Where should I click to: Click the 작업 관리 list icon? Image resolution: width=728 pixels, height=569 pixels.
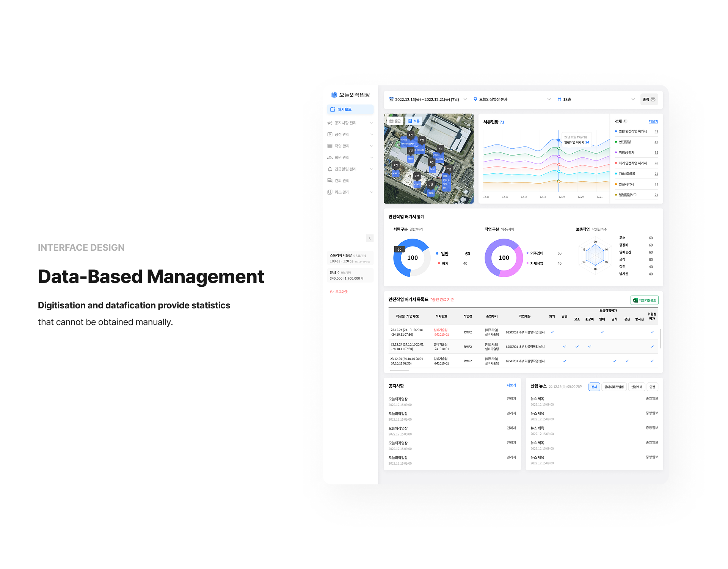pos(330,146)
